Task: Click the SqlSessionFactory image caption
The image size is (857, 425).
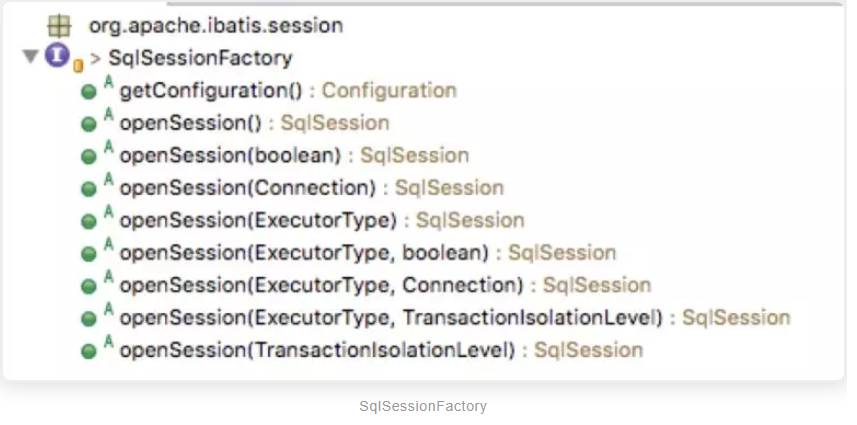Action: [423, 406]
